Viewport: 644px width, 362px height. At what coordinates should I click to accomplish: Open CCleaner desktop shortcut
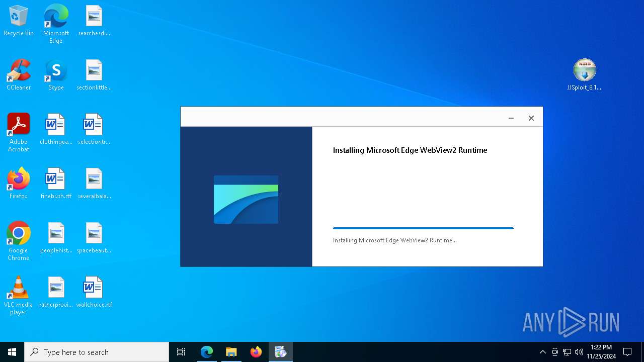click(x=19, y=75)
